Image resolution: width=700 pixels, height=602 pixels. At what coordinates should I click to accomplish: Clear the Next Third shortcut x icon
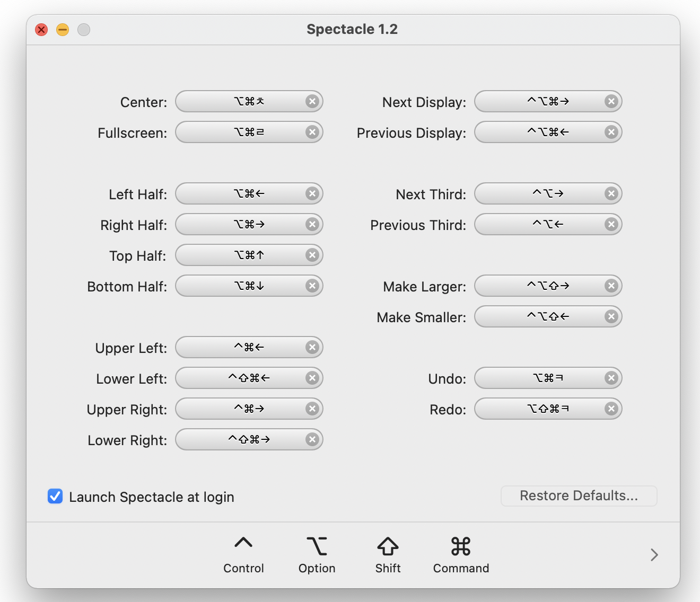tap(611, 193)
